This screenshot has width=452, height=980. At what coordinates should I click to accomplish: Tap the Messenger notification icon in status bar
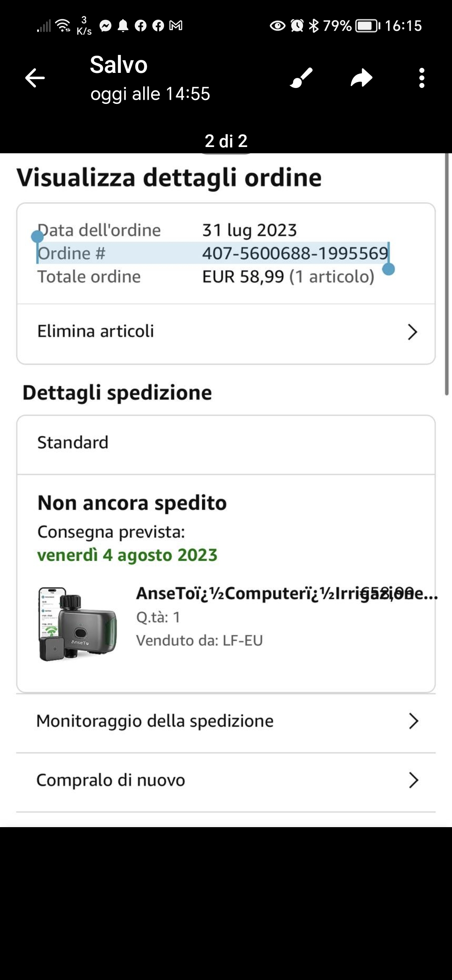click(x=105, y=26)
